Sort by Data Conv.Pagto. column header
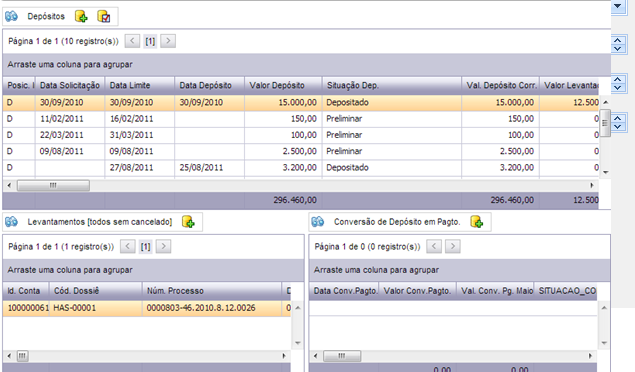The width and height of the screenshot is (635, 372). pyautogui.click(x=344, y=291)
